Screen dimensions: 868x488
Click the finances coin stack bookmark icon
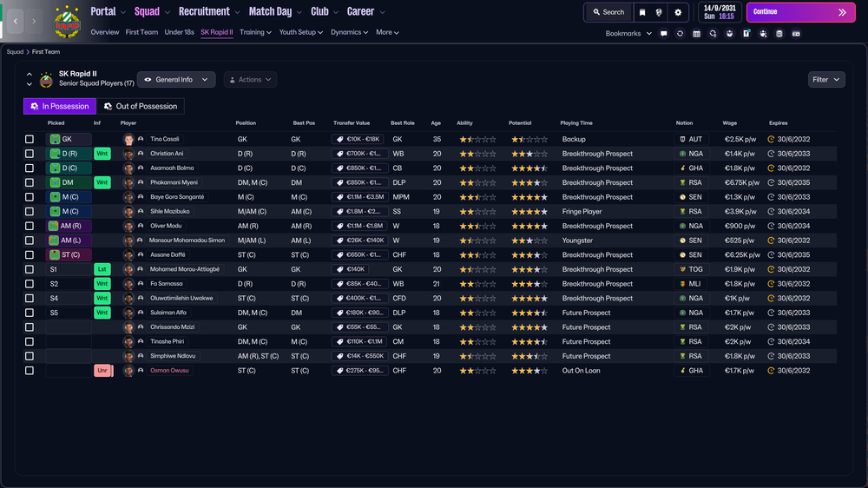779,34
